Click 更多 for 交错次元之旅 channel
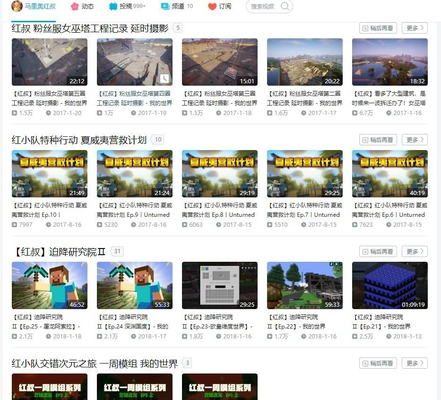441x400 pixels. click(x=415, y=363)
